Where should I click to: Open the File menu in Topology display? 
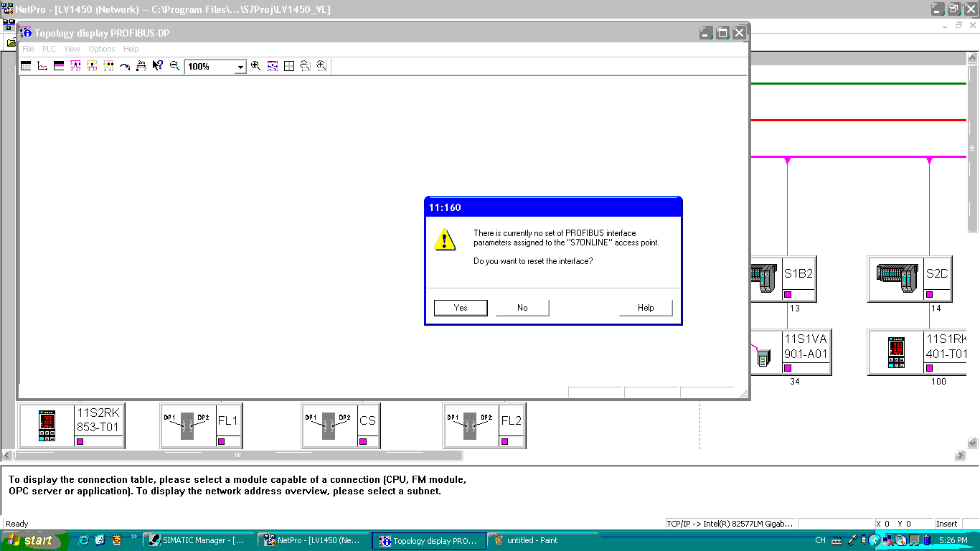click(28, 49)
